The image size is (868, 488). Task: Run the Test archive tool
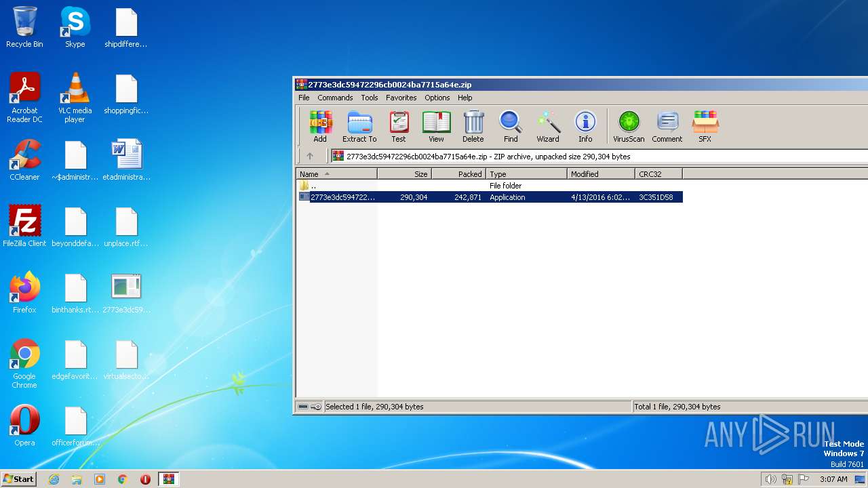pyautogui.click(x=399, y=127)
